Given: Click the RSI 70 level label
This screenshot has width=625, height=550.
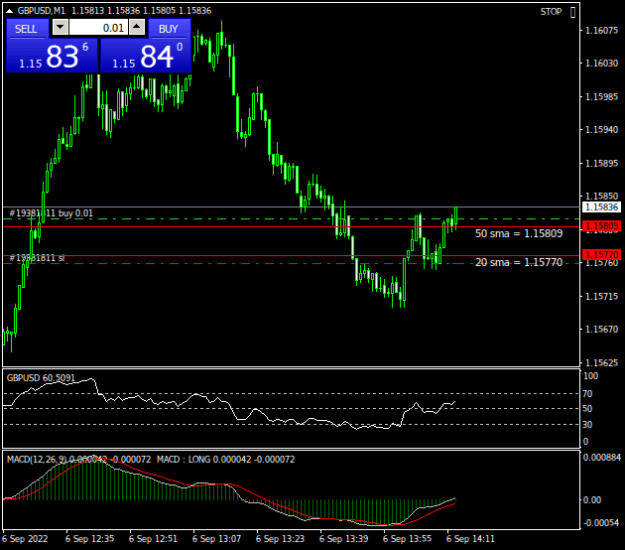Looking at the screenshot, I should [587, 394].
